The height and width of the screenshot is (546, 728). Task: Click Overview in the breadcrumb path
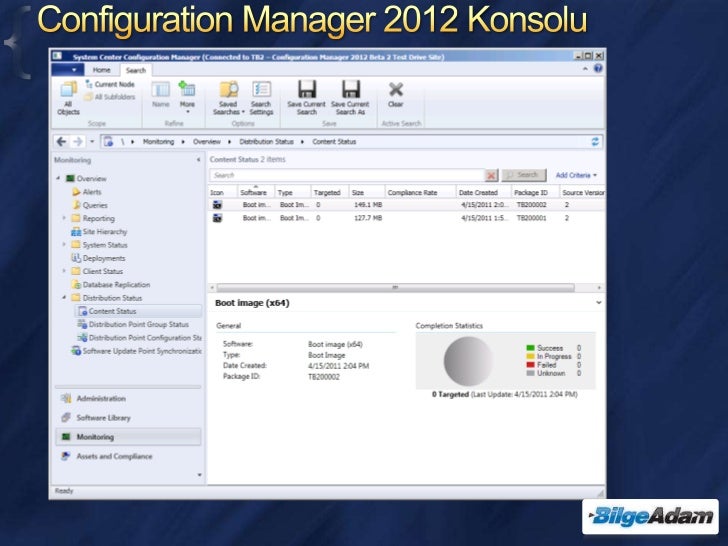tap(207, 142)
